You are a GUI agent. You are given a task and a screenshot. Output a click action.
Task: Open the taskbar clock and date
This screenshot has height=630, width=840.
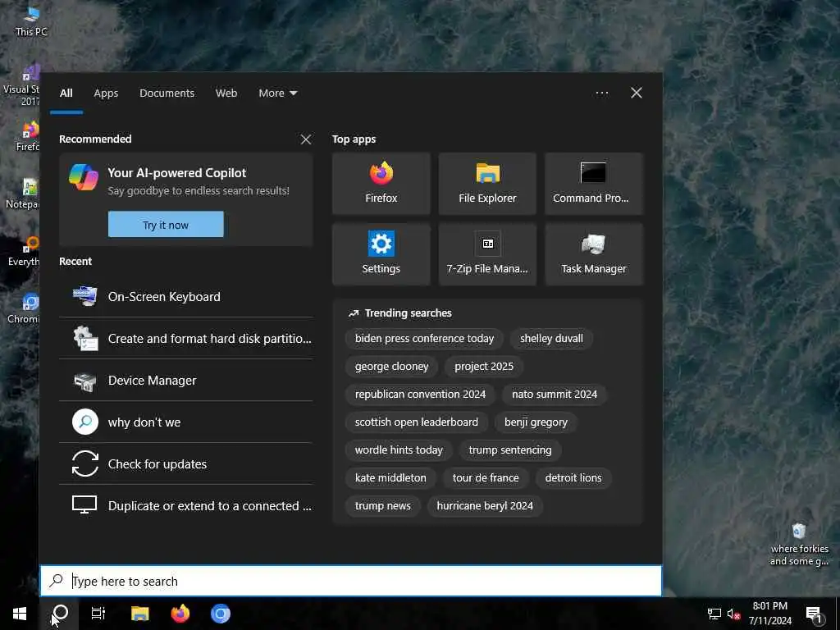coord(769,614)
